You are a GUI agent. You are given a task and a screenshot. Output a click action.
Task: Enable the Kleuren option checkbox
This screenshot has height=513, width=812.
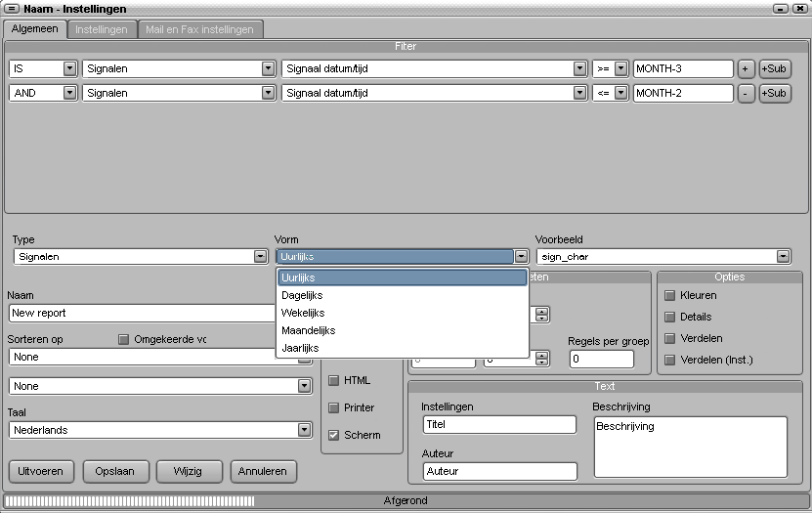tap(670, 295)
